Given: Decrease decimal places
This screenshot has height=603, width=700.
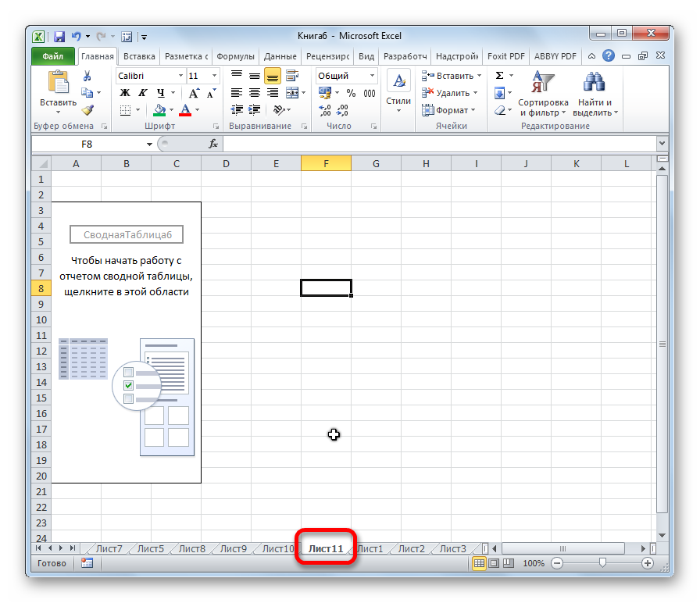Looking at the screenshot, I should (x=342, y=110).
